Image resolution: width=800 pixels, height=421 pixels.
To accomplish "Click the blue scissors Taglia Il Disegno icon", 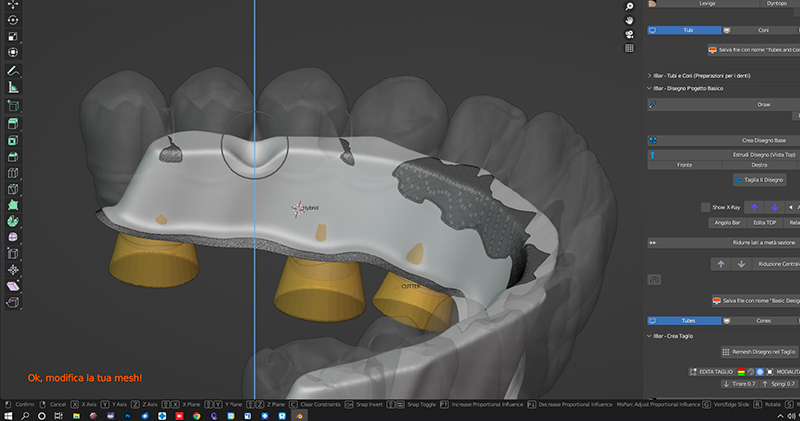I will click(737, 180).
